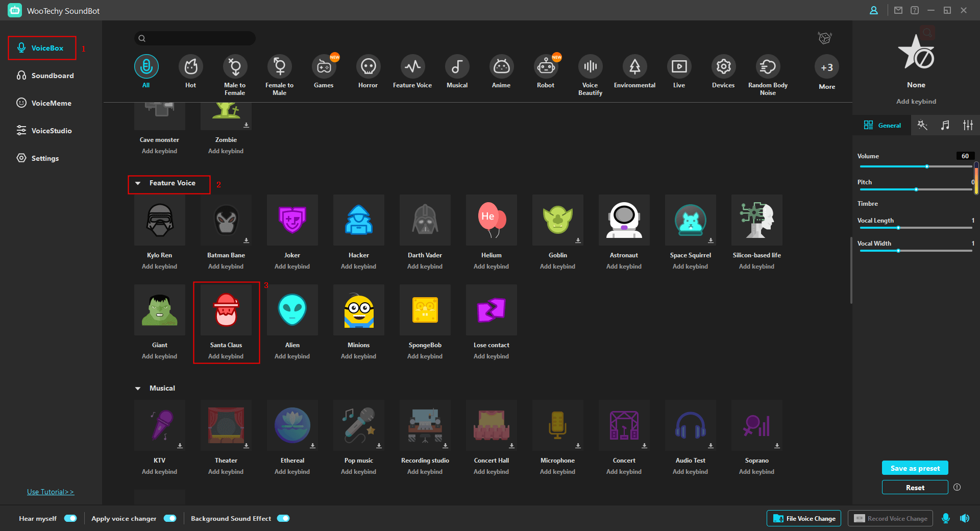Download the Batman Bane voice
The height and width of the screenshot is (531, 980).
point(246,240)
